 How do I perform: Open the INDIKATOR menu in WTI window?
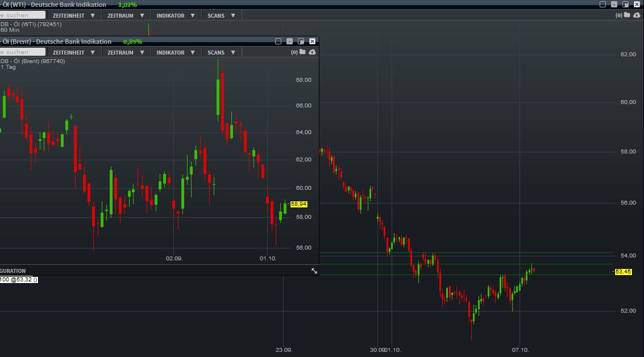click(172, 15)
